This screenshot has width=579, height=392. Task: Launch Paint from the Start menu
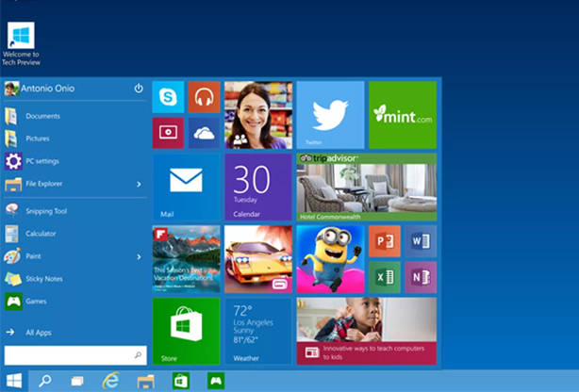75,256
